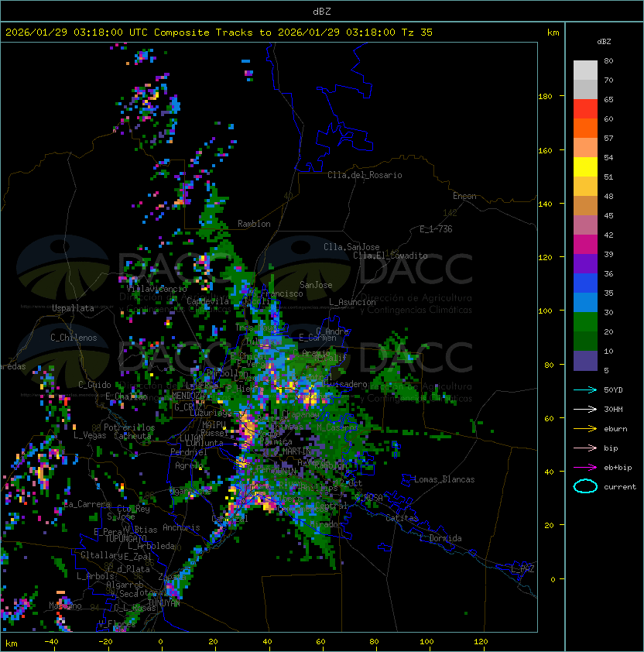Click the 'Uspallata' map label
This screenshot has height=652, width=644.
[73, 308]
